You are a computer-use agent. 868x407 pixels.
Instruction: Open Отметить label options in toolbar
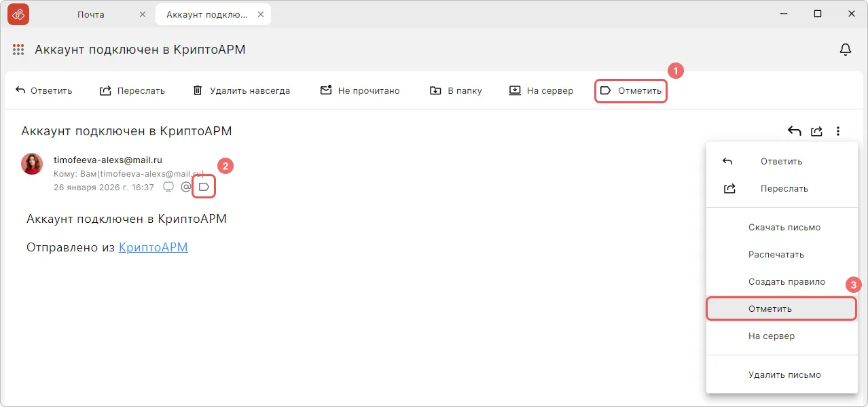point(631,90)
